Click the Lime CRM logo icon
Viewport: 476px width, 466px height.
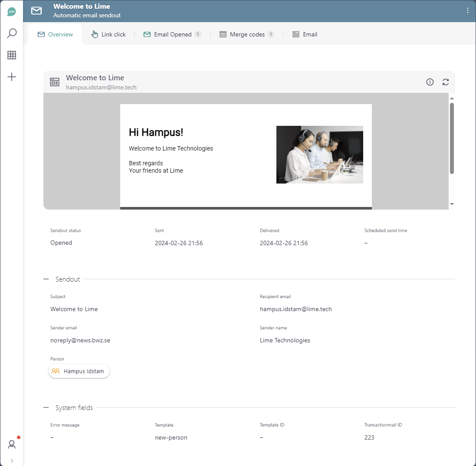tap(12, 12)
